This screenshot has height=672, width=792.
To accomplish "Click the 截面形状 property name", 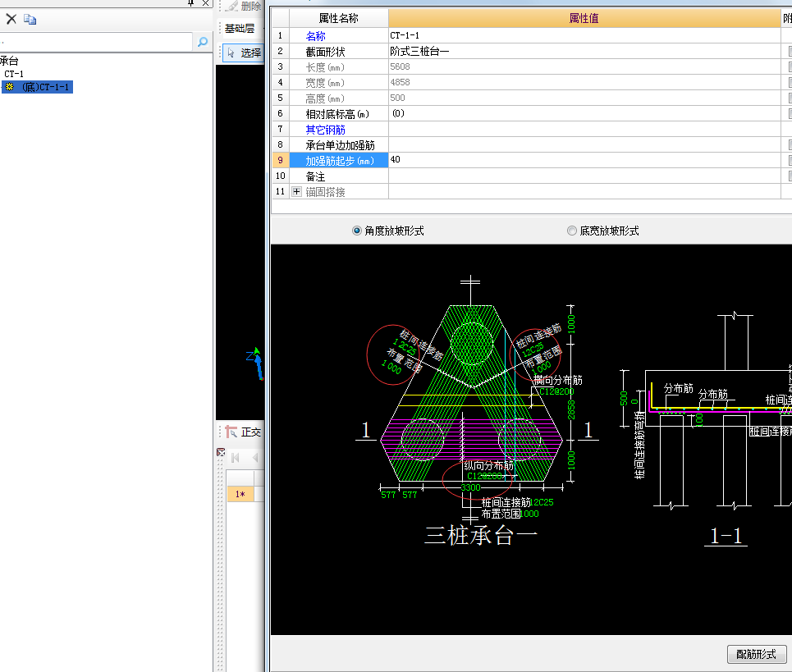I will (325, 52).
